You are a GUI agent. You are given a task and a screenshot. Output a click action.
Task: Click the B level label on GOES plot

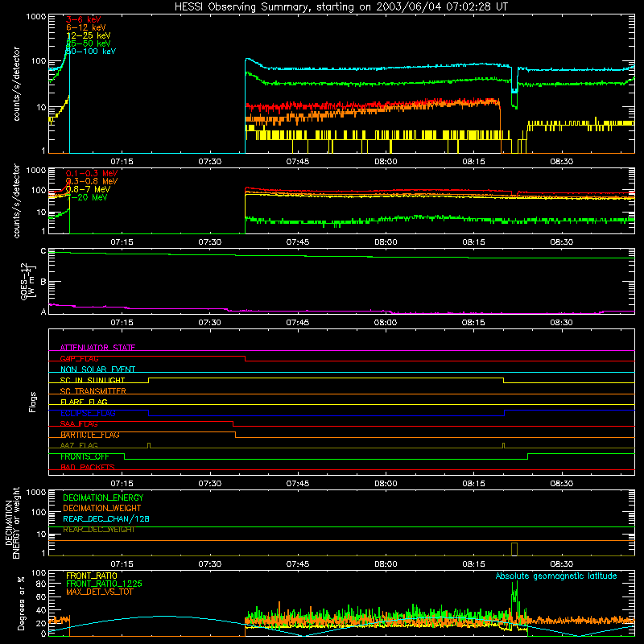pyautogui.click(x=43, y=282)
